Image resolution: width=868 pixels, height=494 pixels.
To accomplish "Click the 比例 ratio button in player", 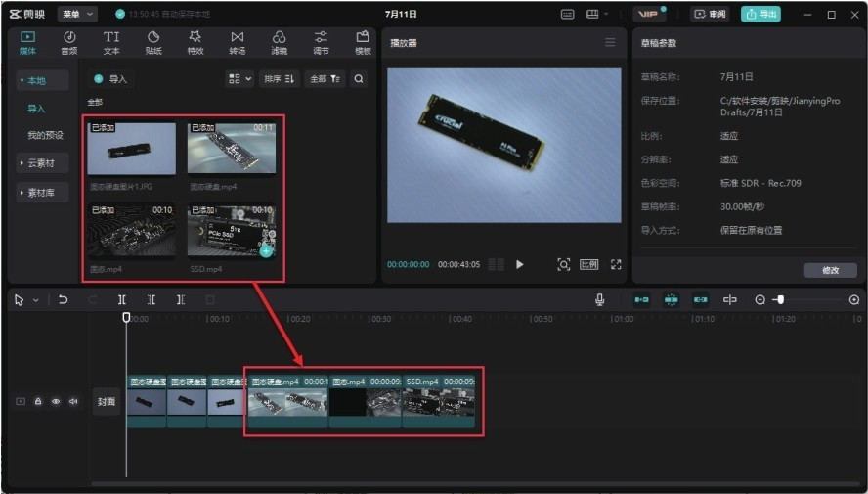I will pyautogui.click(x=589, y=265).
